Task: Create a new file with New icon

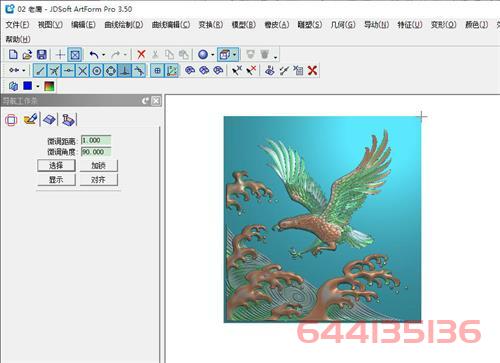Action: tap(13, 55)
